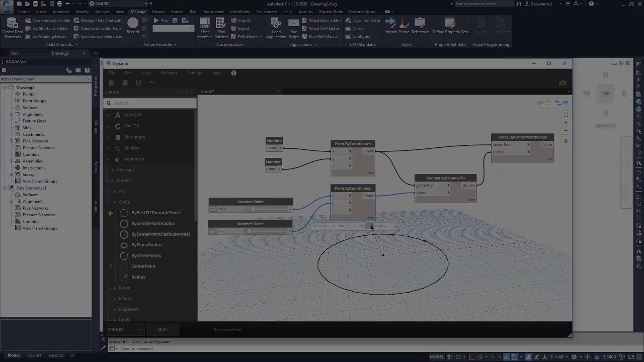Screen dimensions: 644x362
Task: Click the keyword search box in title bar
Action: coord(486,4)
